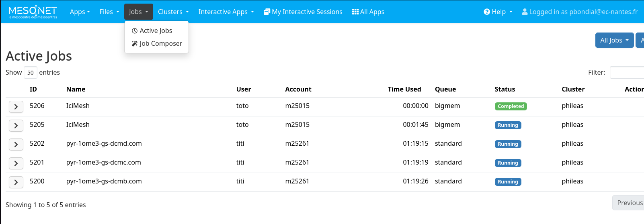Open the Interactive Apps dropdown
Image resolution: width=644 pixels, height=224 pixels.
(x=226, y=12)
